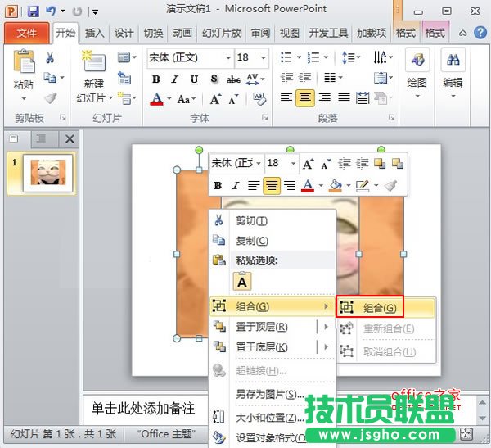Open the 文件 file tab
Screen dimensions: 491x448
pos(27,33)
